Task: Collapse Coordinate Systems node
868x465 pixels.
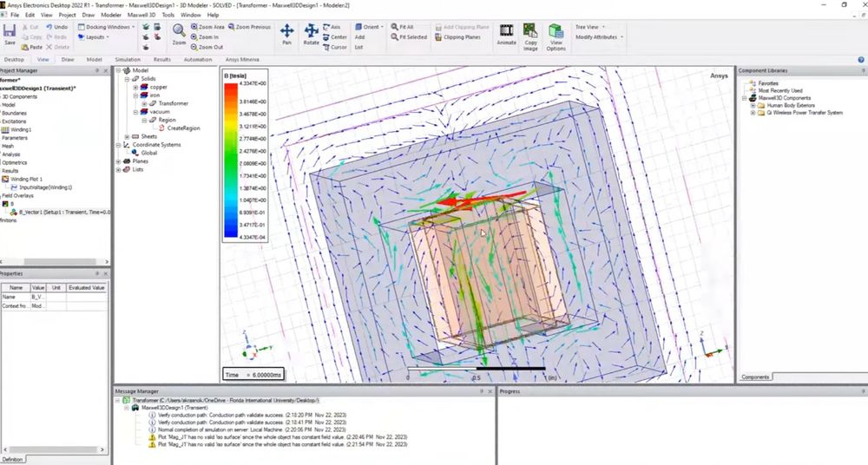Action: 118,145
